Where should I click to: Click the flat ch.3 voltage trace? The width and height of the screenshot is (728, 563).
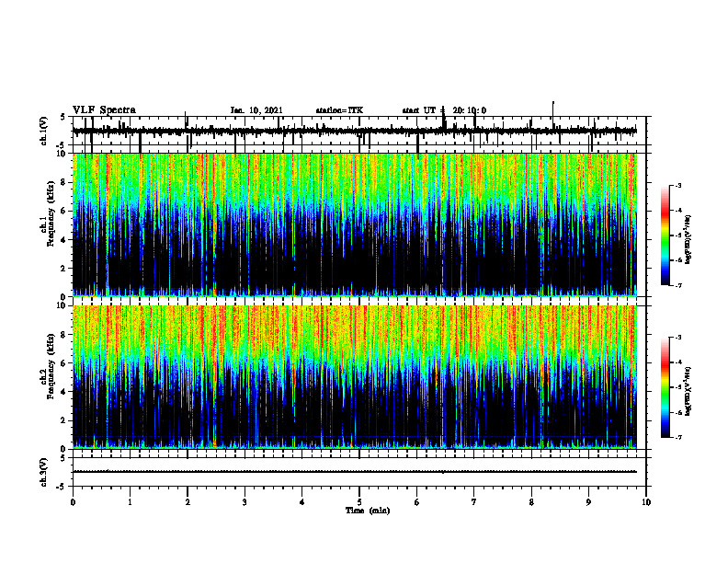(355, 472)
